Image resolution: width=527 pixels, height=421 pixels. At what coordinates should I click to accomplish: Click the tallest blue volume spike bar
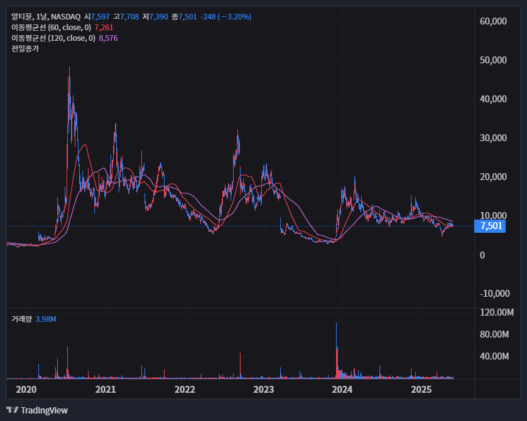point(336,350)
